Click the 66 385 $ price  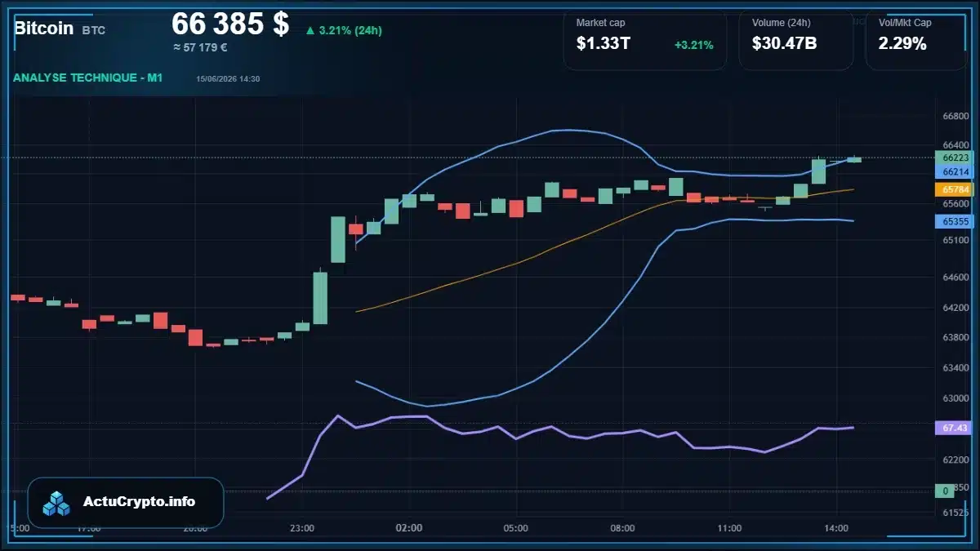230,24
